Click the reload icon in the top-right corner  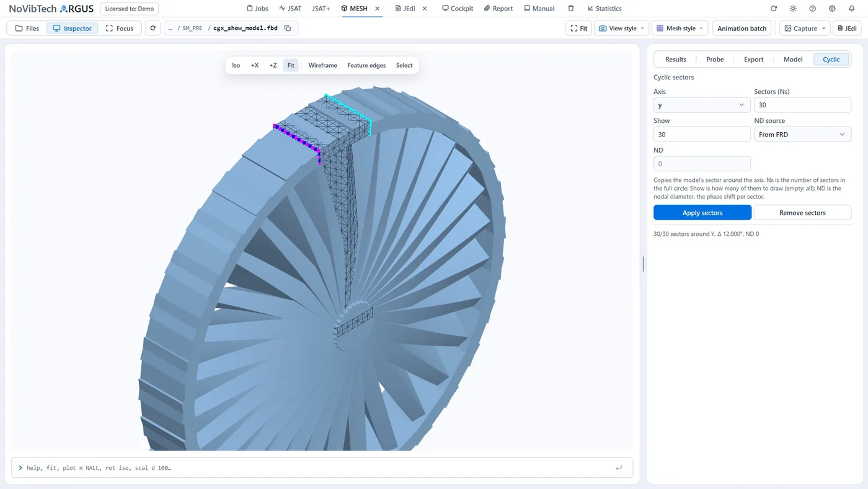point(774,9)
